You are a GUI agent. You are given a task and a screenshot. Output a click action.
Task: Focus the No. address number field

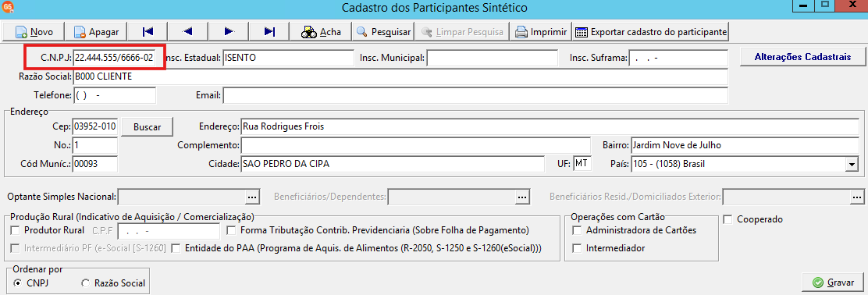pos(94,145)
